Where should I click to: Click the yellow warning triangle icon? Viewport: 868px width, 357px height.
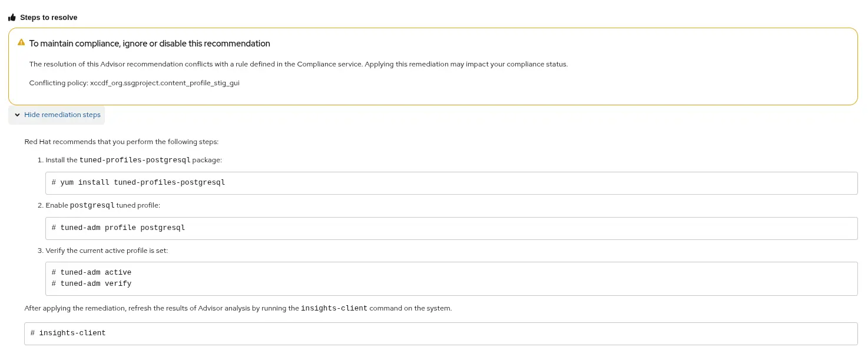tap(21, 42)
